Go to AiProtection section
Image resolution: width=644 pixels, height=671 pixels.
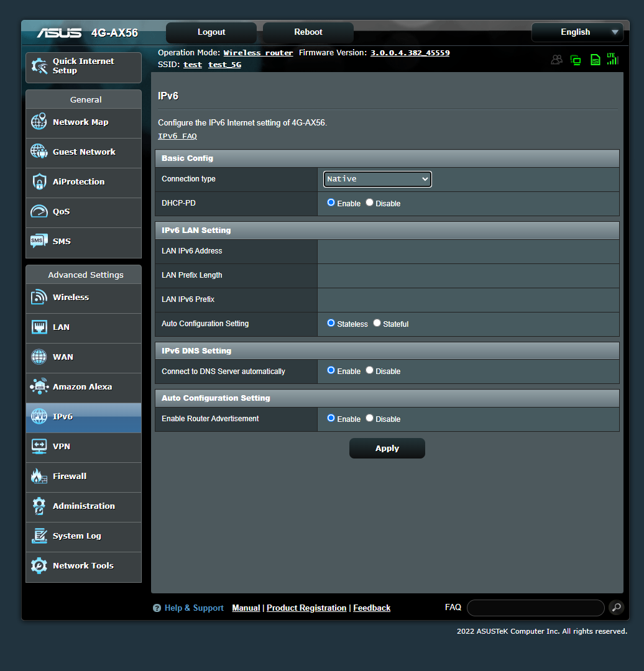(x=83, y=182)
